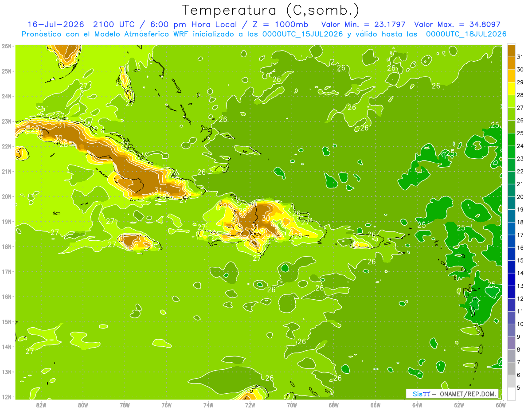Click the yellow swatch between 28 and 29

pyautogui.click(x=512, y=88)
